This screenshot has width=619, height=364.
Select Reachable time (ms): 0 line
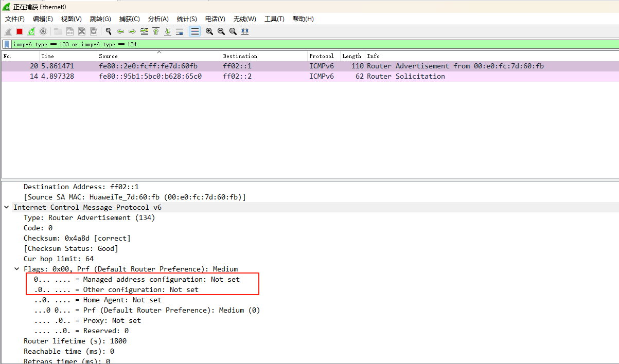pyautogui.click(x=69, y=351)
